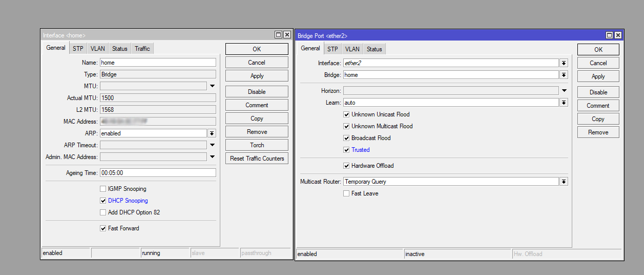644x275 pixels.
Task: Click Comment in Bridge Port window
Action: (598, 106)
